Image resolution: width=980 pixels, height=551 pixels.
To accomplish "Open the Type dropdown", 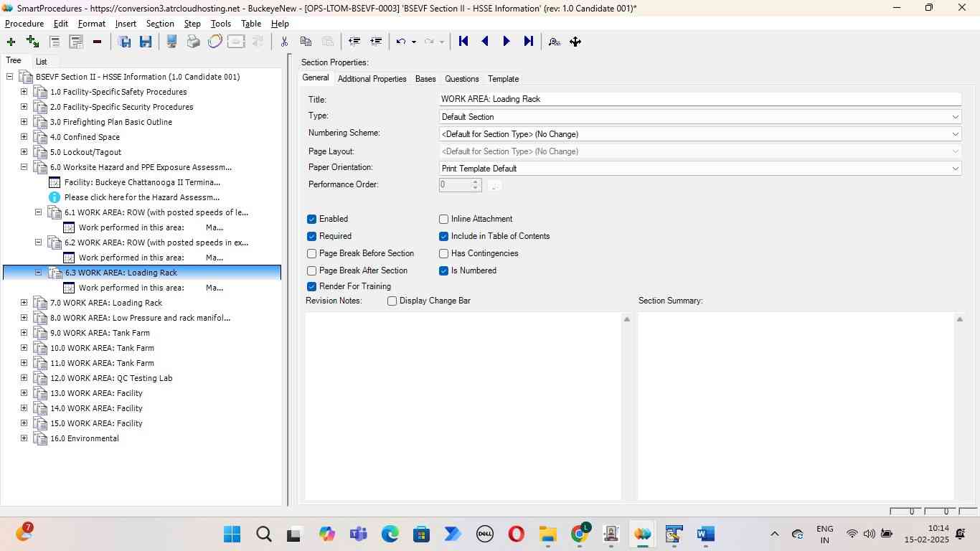I will (x=700, y=116).
